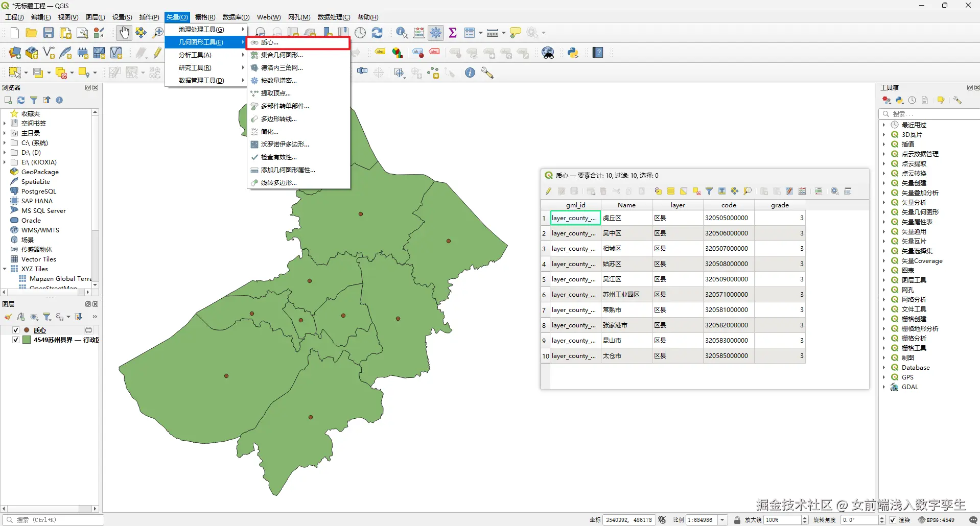Toggle visibility of the 质心 layer
The height and width of the screenshot is (526, 980).
click(x=16, y=330)
